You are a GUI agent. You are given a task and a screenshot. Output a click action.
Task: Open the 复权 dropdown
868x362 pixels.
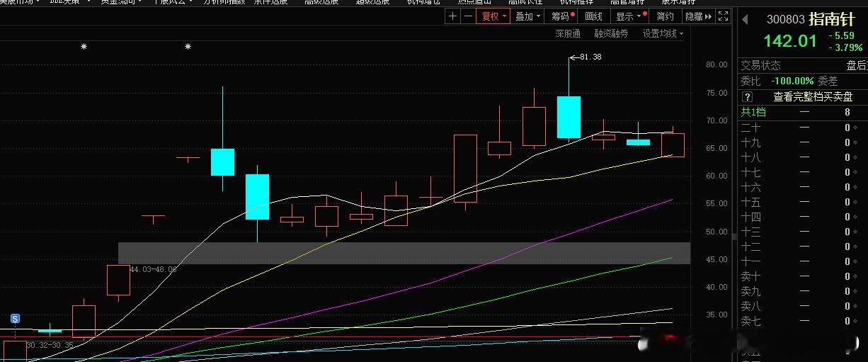click(x=493, y=16)
